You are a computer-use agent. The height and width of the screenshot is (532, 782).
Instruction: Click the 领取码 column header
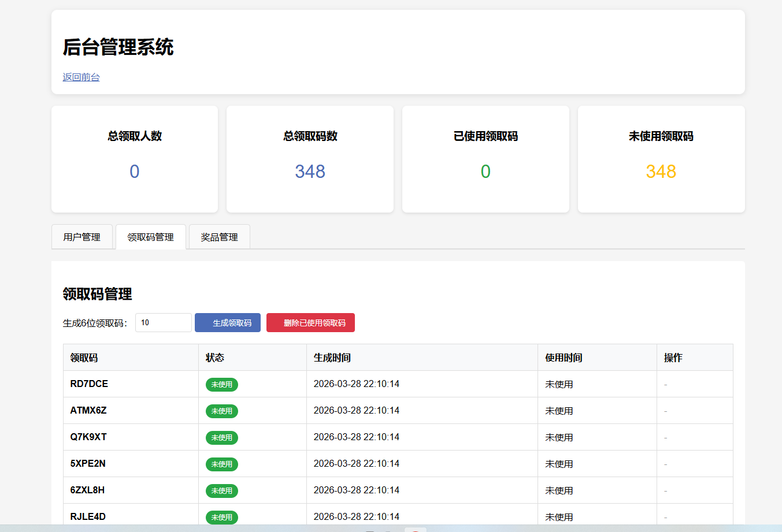click(x=84, y=358)
